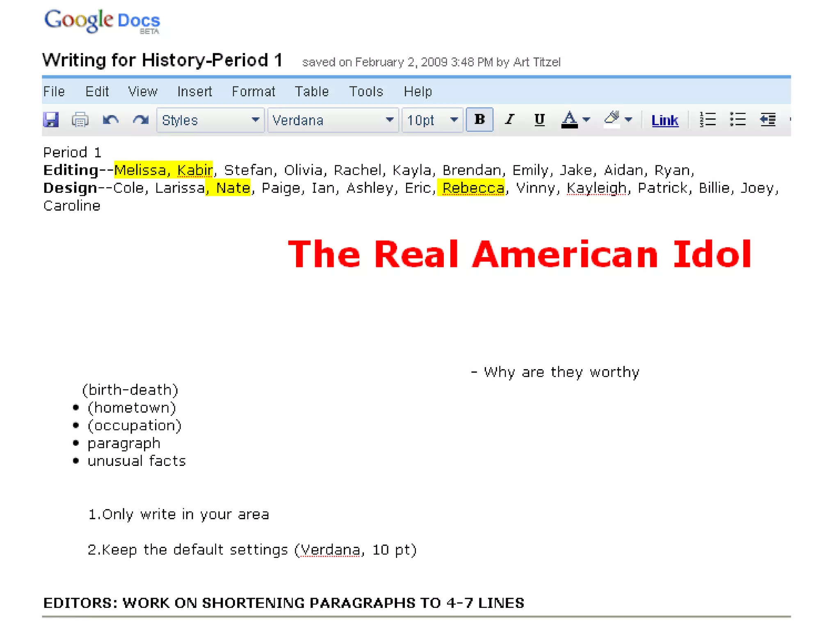The image size is (840, 630).
Task: Open the Styles dropdown
Action: [210, 120]
